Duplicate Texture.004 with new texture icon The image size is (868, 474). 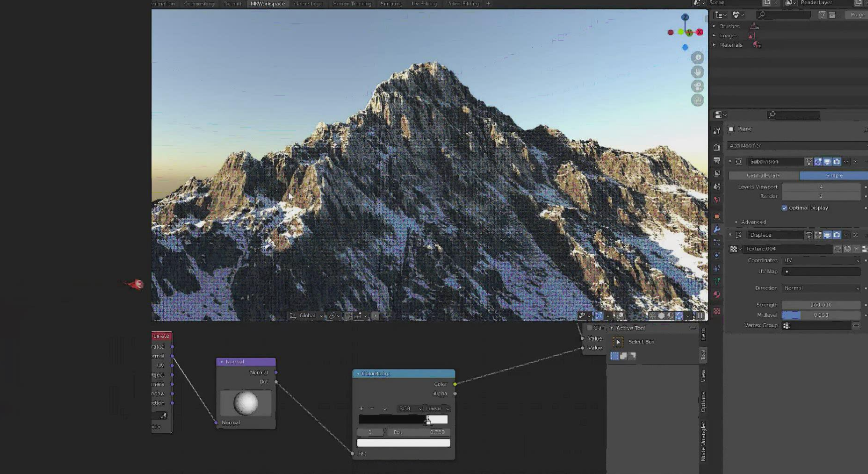(847, 249)
